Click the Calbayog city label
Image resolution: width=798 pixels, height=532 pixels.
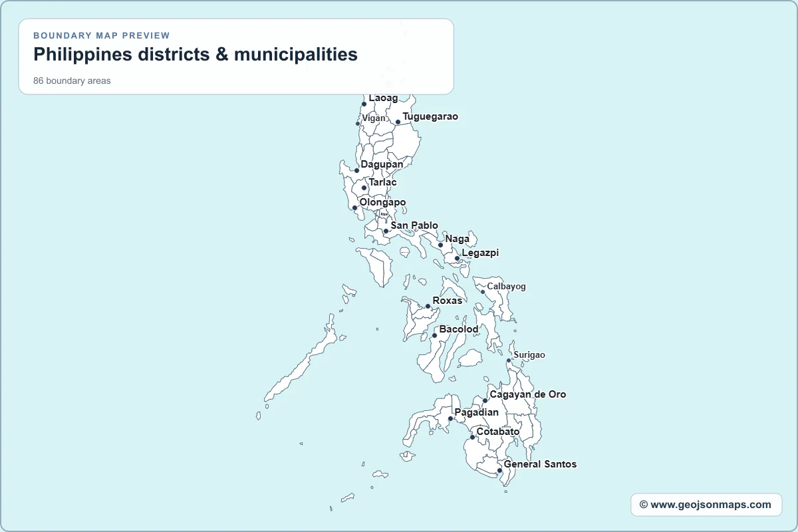coord(506,287)
